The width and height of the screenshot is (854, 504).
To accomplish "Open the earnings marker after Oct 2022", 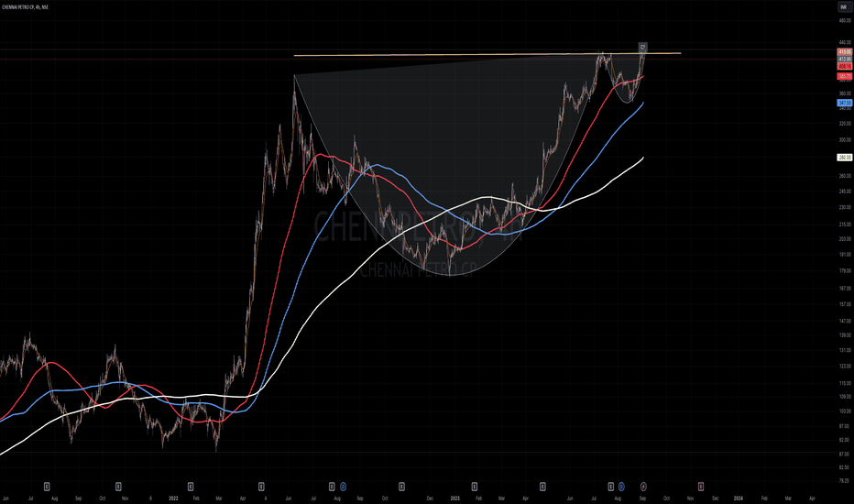I will pos(401,487).
